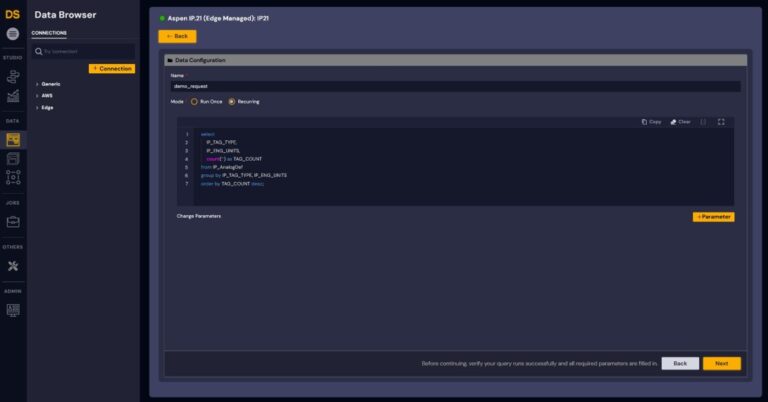Viewport: 768px width, 402px height.
Task: Open the Studio chart analytics icon
Action: (x=13, y=96)
